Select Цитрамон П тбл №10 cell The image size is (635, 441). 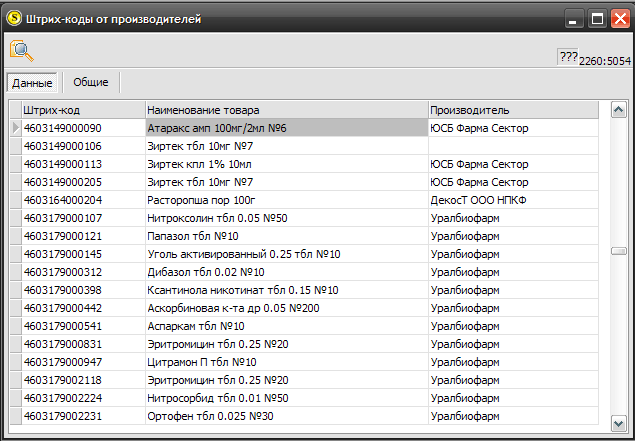coord(287,362)
